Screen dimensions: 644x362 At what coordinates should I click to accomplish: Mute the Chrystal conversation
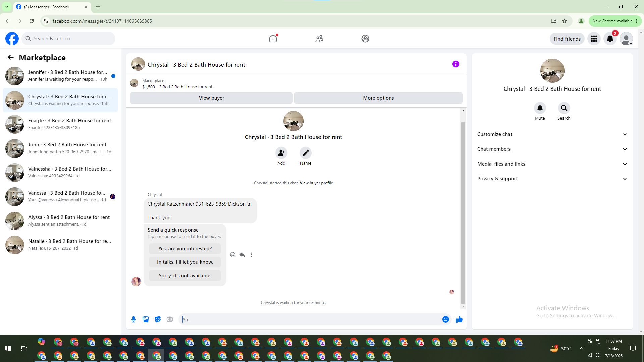click(x=540, y=108)
